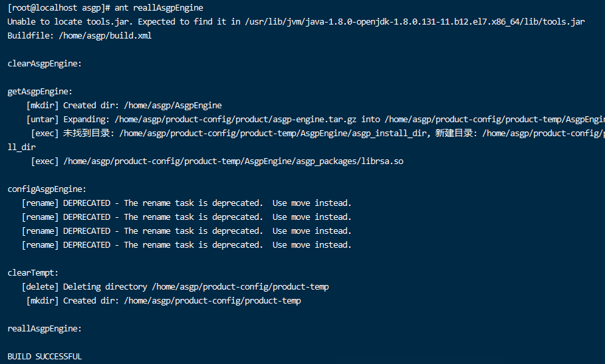Click the last rename DEPRECATED message
Image resolution: width=605 pixels, height=364 pixels.
coord(186,245)
